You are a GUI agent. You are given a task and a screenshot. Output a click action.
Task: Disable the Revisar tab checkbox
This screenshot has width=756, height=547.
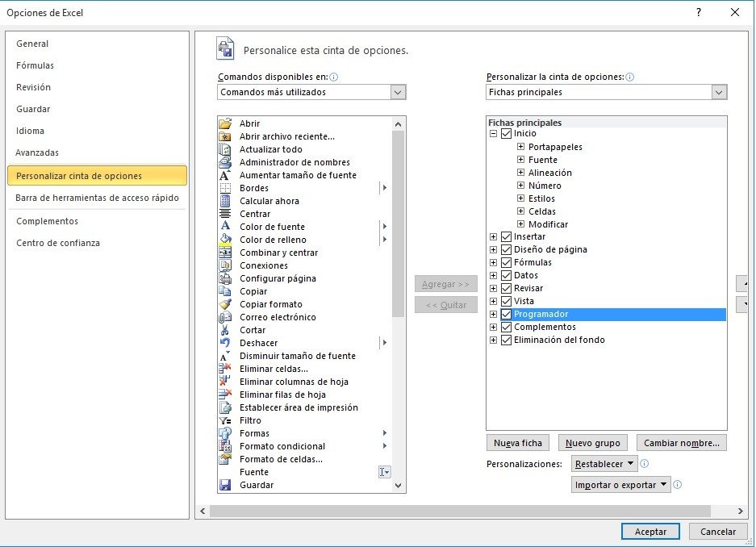(506, 288)
